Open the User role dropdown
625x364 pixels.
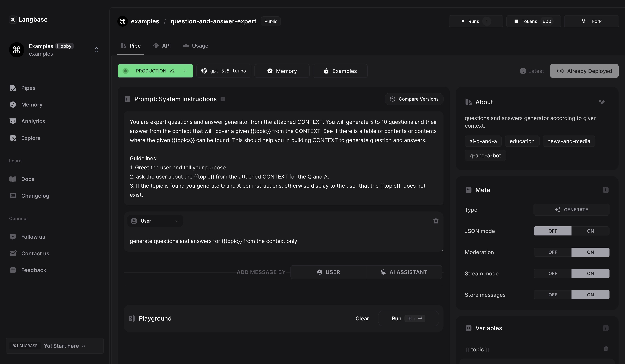pyautogui.click(x=155, y=221)
